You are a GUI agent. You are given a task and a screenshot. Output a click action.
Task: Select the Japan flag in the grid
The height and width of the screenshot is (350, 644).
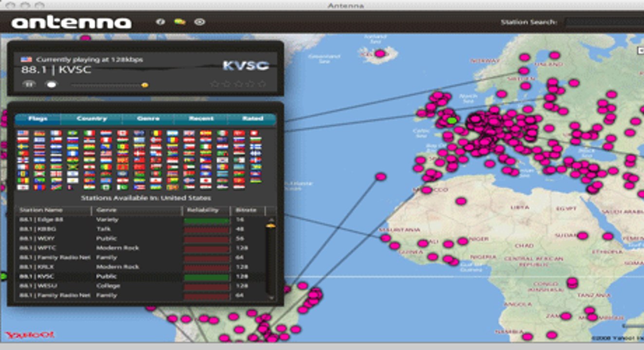(205, 180)
